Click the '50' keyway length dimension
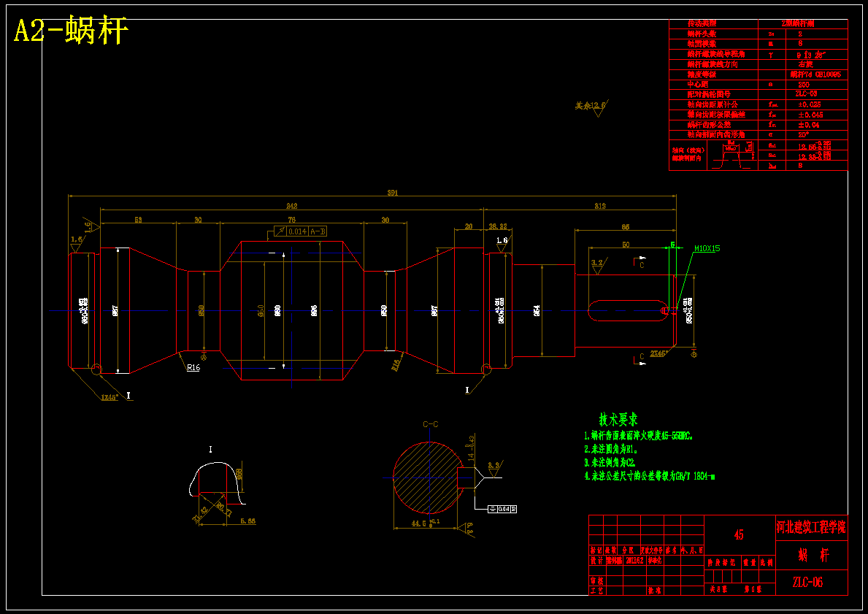The height and width of the screenshot is (614, 868). 626,244
